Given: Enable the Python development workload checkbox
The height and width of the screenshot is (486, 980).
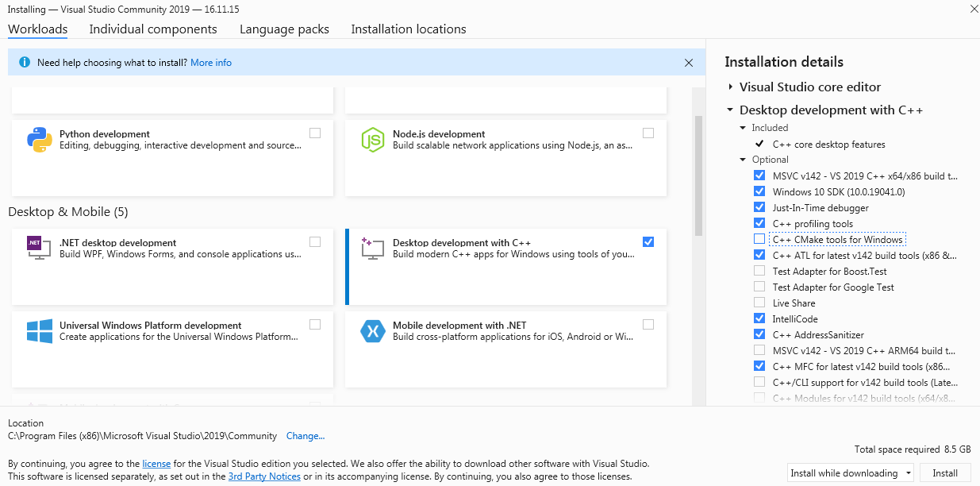Looking at the screenshot, I should (x=315, y=133).
